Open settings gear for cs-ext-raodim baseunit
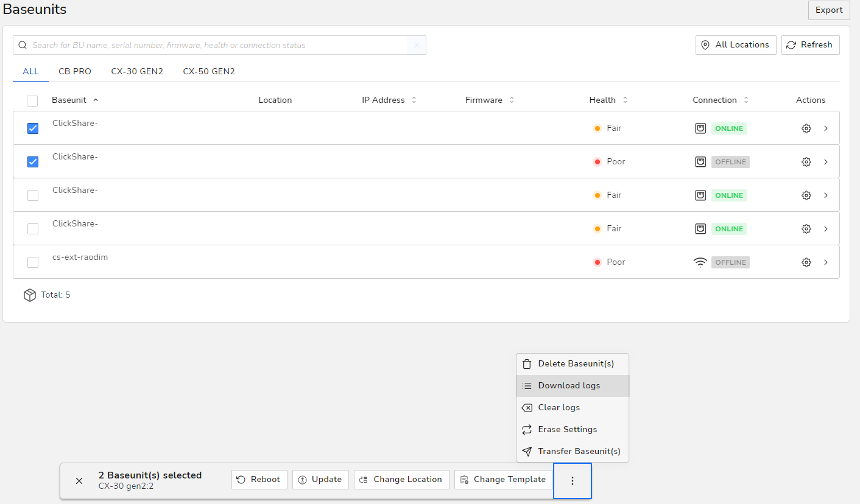Image resolution: width=860 pixels, height=504 pixels. click(x=806, y=262)
